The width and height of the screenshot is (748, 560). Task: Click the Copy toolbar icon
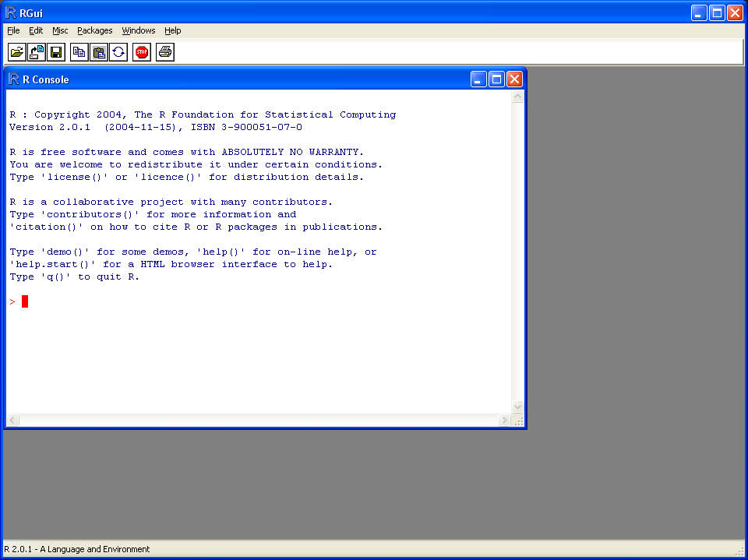[x=79, y=52]
